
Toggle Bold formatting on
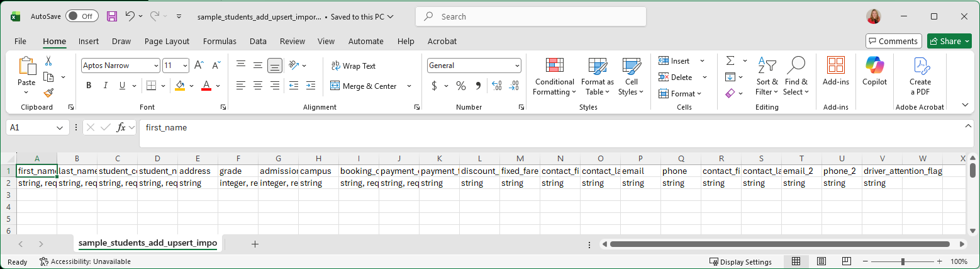(89, 86)
